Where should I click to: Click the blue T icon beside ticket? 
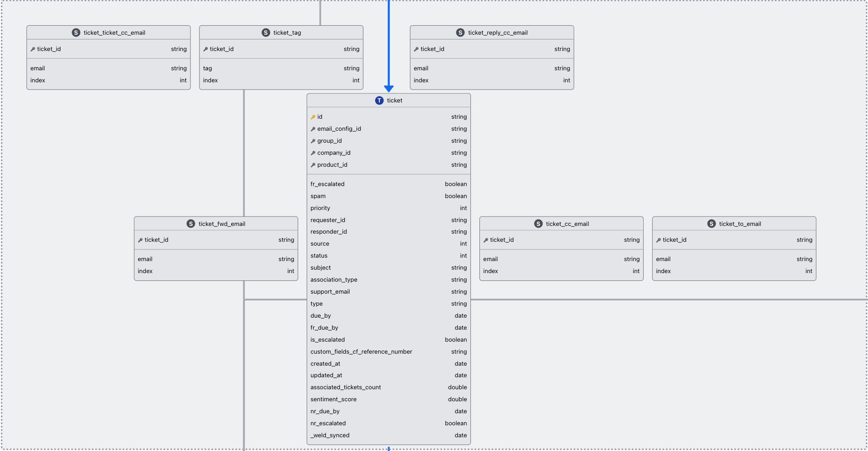379,100
